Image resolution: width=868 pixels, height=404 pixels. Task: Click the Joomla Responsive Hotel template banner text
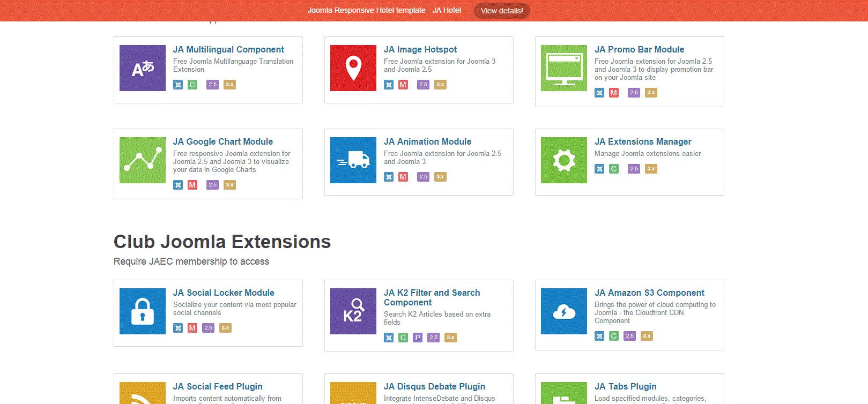point(384,10)
